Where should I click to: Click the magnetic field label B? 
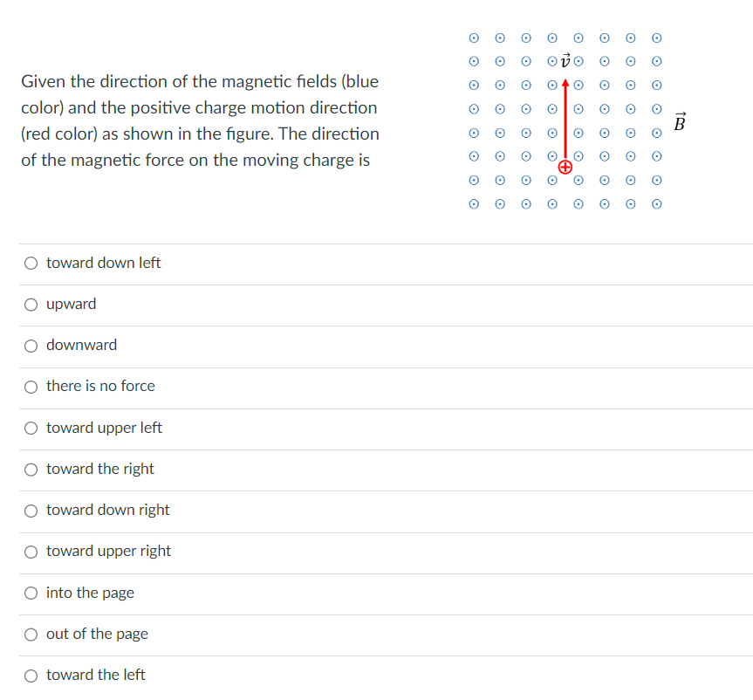(680, 122)
